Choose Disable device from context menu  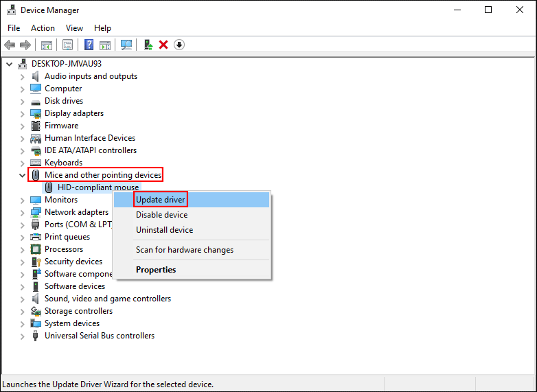pyautogui.click(x=192, y=215)
